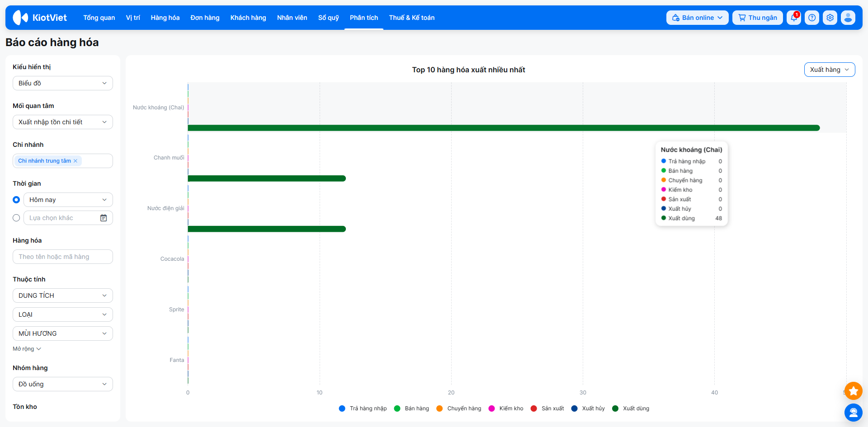
Task: Open the Bán online dropdown
Action: [x=697, y=18]
